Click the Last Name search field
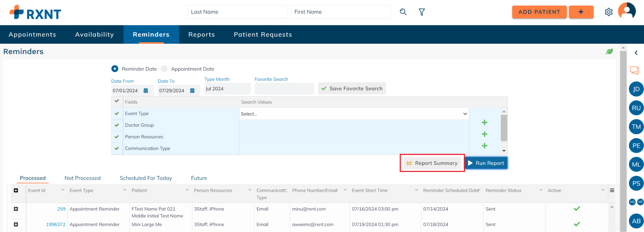Image resolution: width=644 pixels, height=232 pixels. coord(237,12)
